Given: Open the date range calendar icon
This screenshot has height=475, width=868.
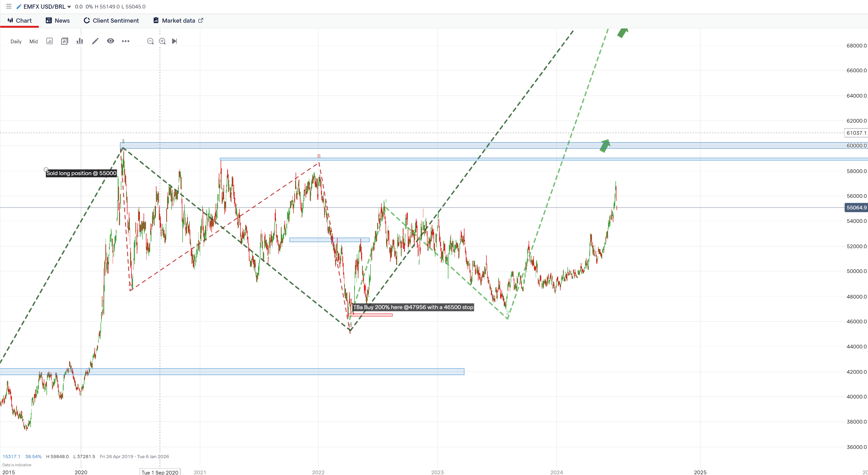Looking at the screenshot, I should (50, 41).
